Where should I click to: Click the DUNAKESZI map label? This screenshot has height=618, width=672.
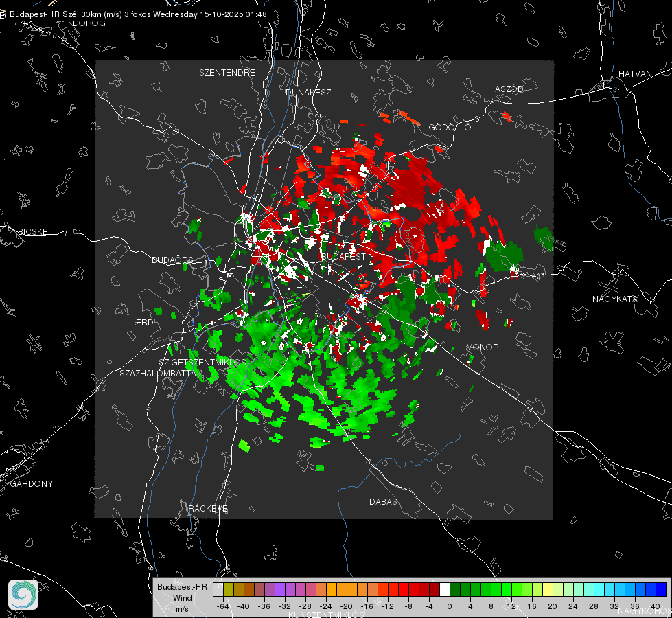[309, 92]
